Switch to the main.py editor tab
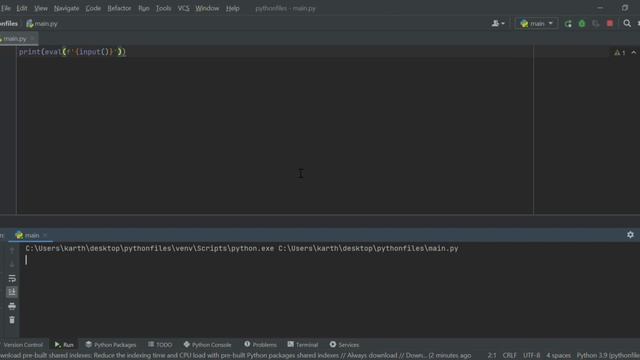Image resolution: width=640 pixels, height=360 pixels. [x=15, y=39]
